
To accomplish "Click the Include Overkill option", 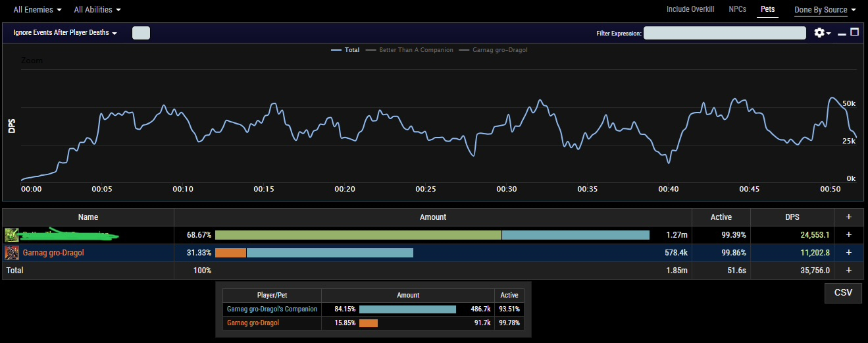I will coord(690,9).
